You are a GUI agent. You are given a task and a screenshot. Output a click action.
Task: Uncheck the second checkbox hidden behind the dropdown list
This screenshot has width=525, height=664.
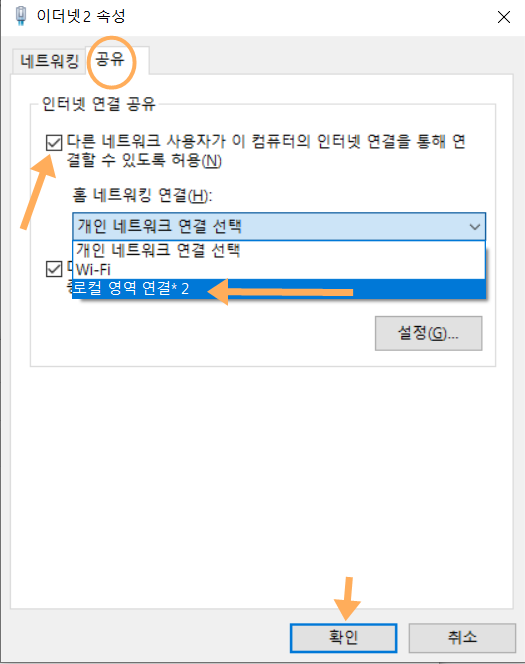(x=54, y=269)
